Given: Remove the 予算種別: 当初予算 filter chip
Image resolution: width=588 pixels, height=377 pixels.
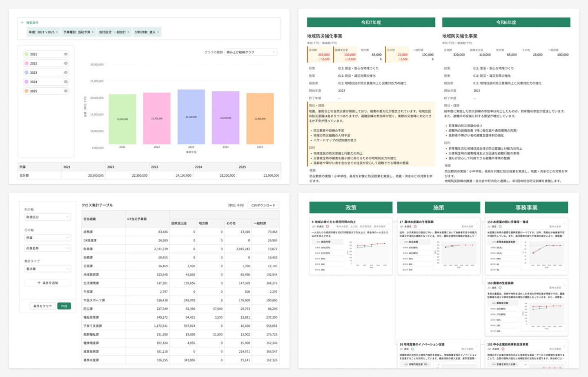Looking at the screenshot, I should (x=93, y=32).
